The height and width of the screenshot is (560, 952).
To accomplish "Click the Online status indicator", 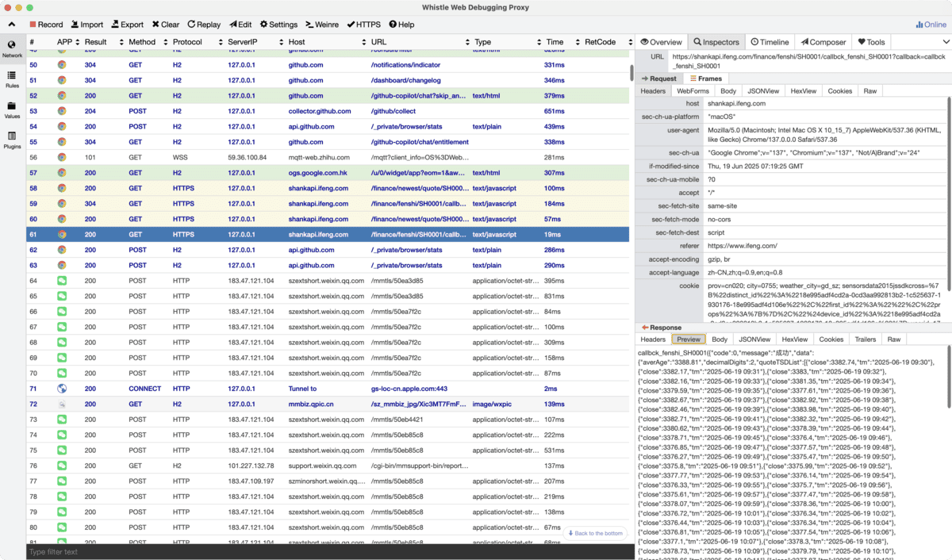I will (x=931, y=25).
